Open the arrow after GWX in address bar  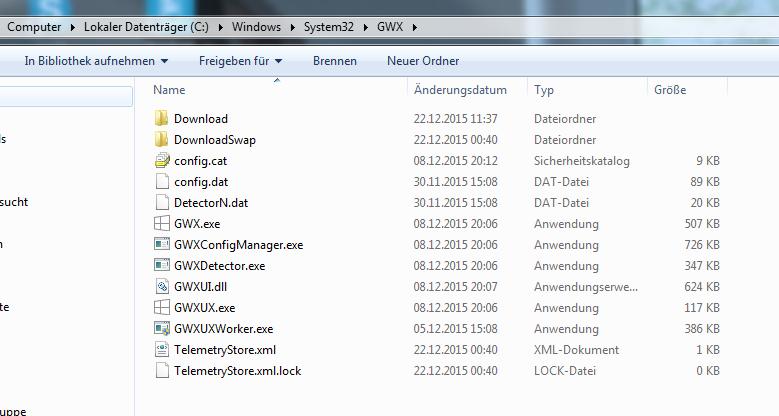414,27
